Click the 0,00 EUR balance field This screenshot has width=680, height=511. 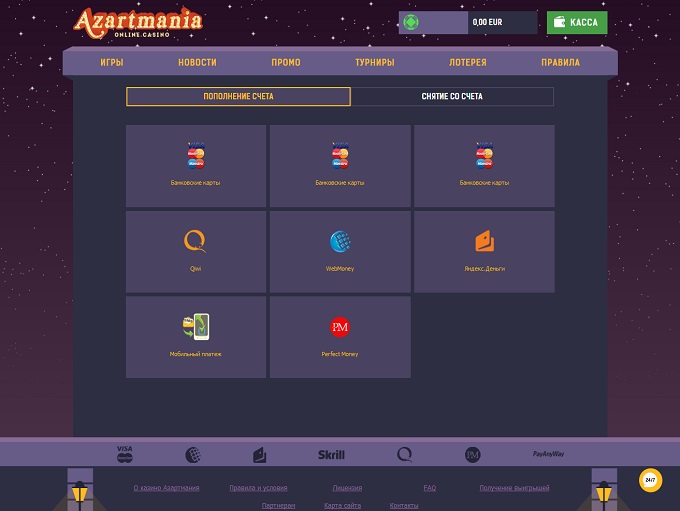502,22
